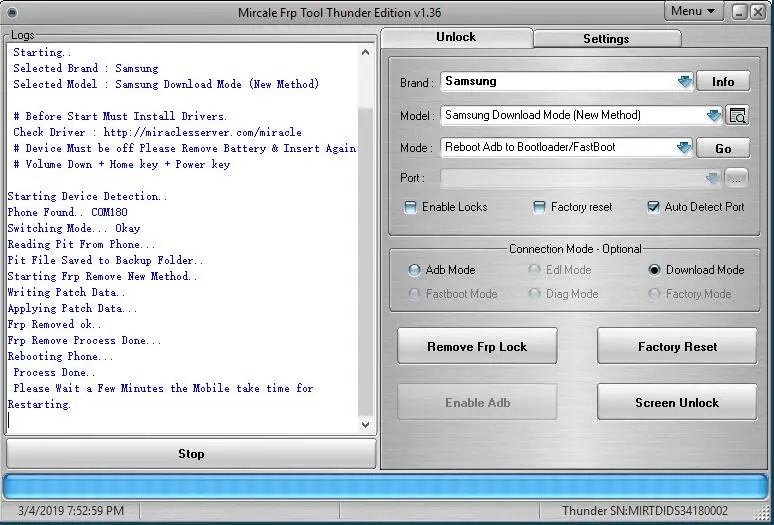Image resolution: width=774 pixels, height=525 pixels.
Task: Open Reboot Adb to Bootloader mode combo
Action: pos(567,148)
